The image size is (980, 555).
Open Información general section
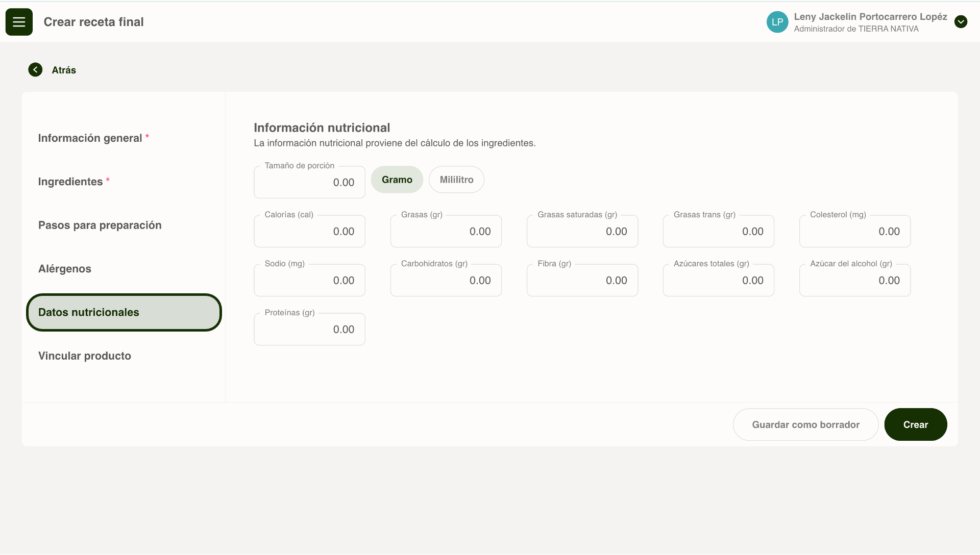click(90, 138)
